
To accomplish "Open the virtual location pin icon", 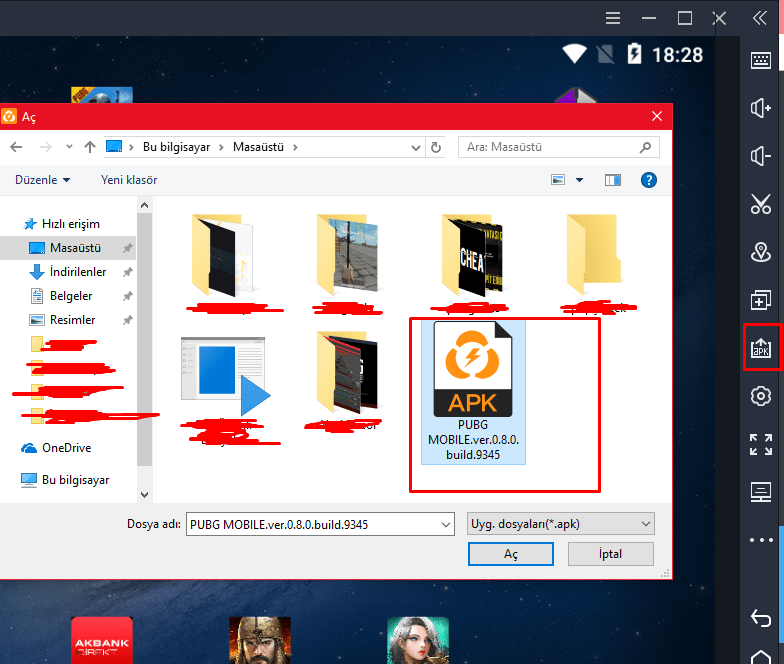I will (x=760, y=252).
